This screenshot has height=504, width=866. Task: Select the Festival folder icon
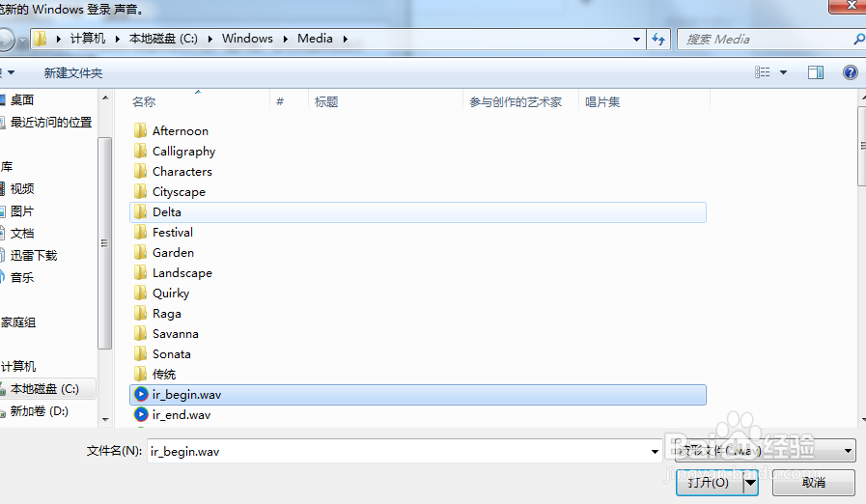click(x=140, y=232)
